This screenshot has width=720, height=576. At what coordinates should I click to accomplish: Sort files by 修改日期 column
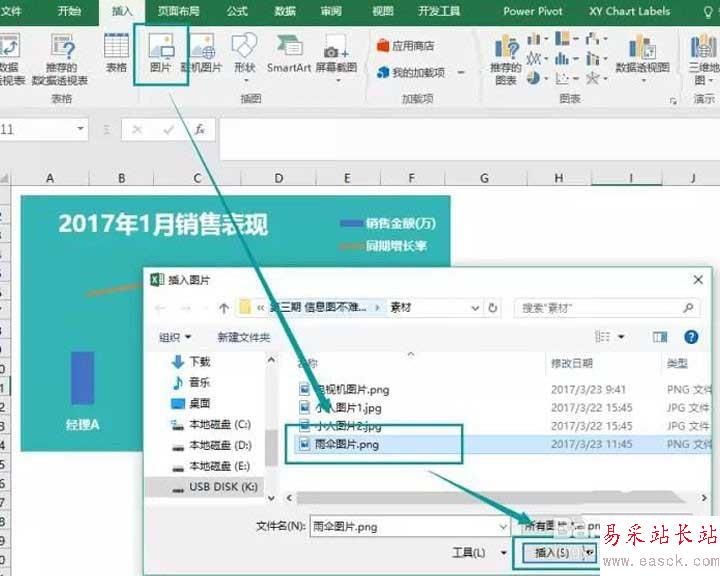click(x=572, y=364)
